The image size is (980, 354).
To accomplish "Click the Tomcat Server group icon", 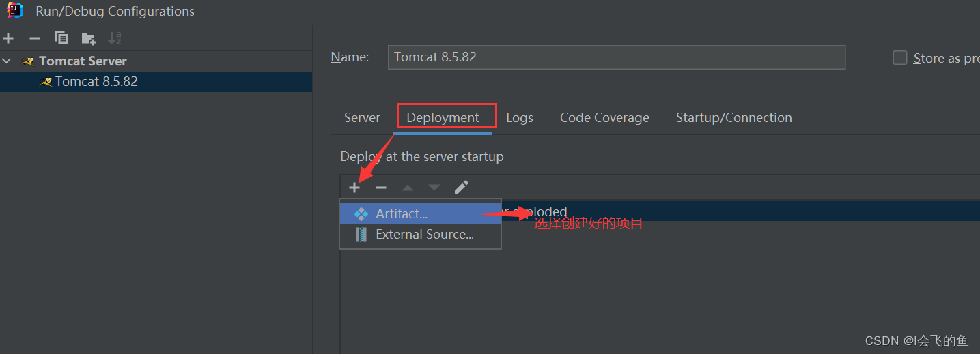I will 29,61.
